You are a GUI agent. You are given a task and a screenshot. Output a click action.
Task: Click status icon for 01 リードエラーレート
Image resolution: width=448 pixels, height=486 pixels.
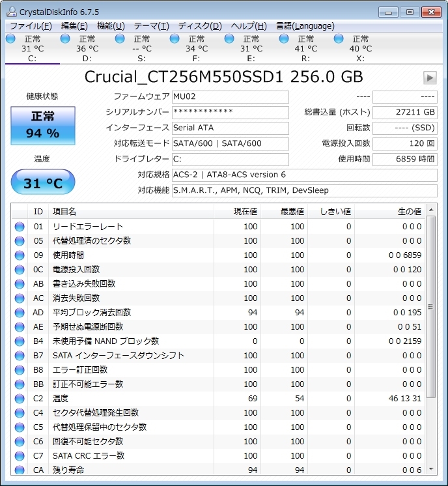[20, 227]
